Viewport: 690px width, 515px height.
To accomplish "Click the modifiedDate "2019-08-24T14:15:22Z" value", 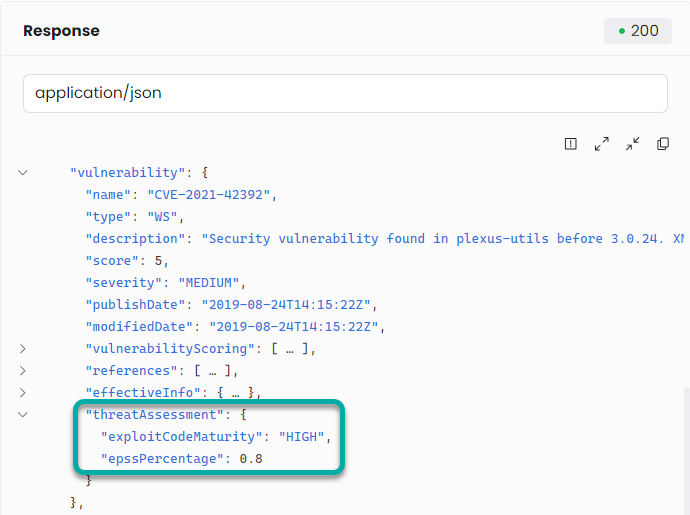I will pyautogui.click(x=294, y=327).
